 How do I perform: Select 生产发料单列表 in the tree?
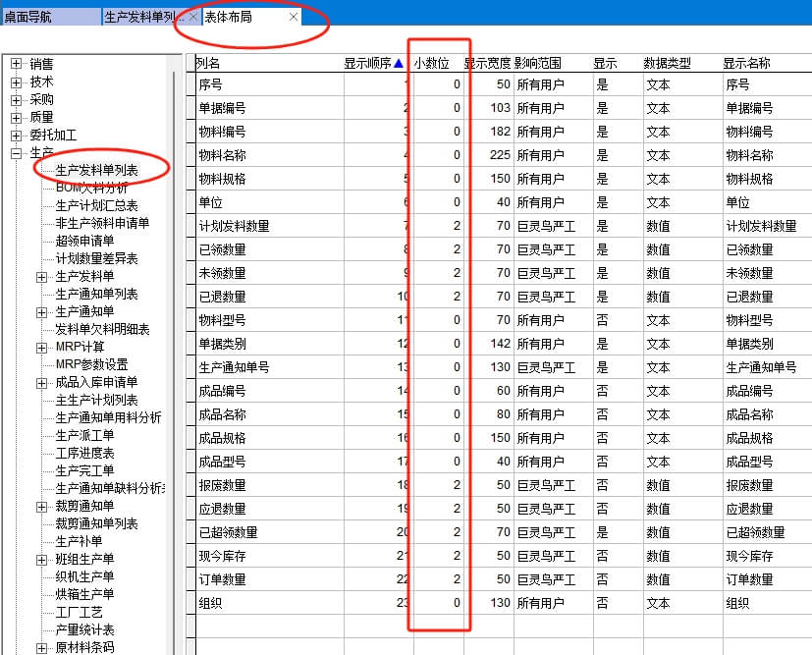click(96, 171)
